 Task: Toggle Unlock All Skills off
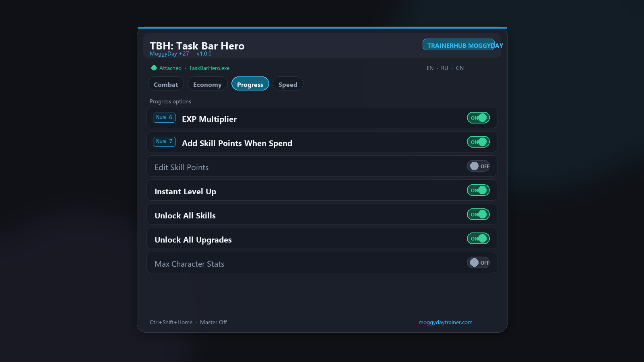[478, 214]
